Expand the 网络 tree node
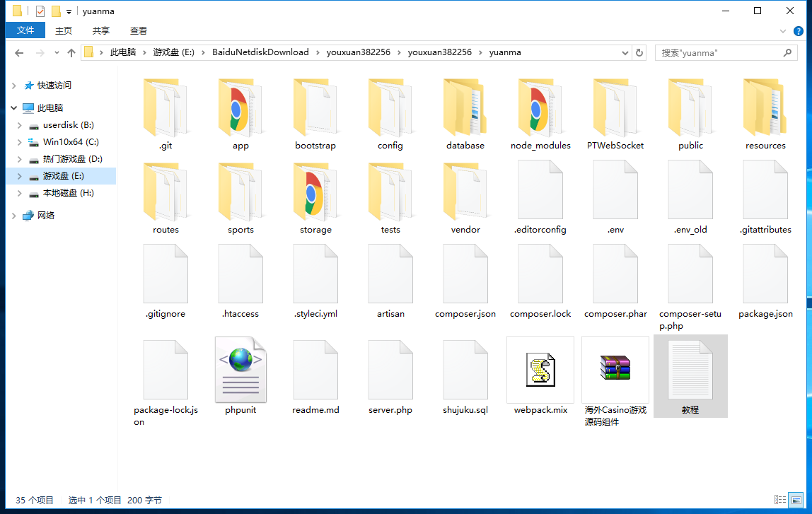The image size is (812, 514). pyautogui.click(x=13, y=216)
